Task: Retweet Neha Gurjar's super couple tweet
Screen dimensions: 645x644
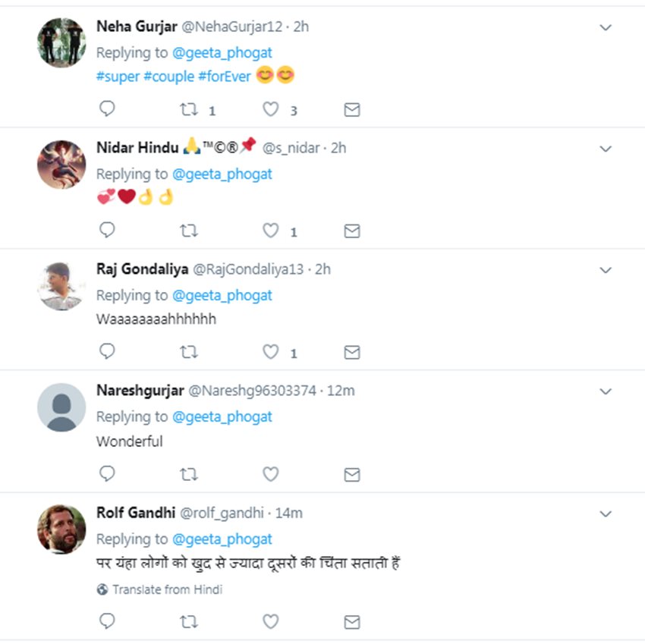Action: pyautogui.click(x=189, y=110)
